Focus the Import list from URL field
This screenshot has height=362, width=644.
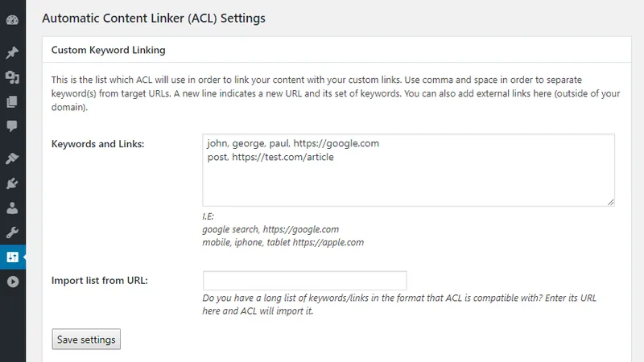pos(305,281)
